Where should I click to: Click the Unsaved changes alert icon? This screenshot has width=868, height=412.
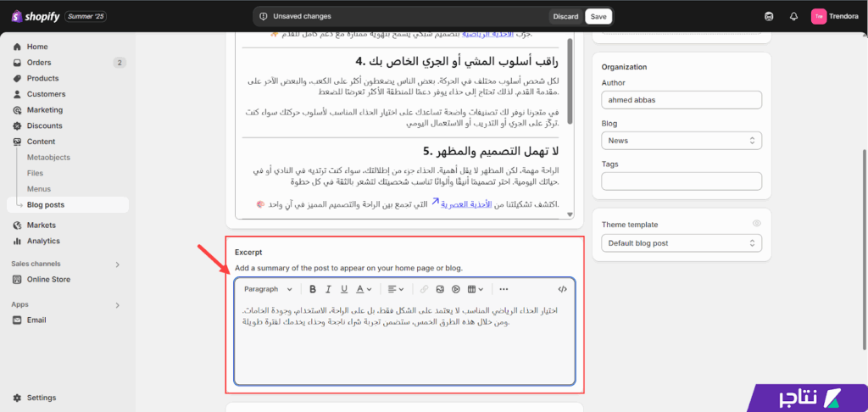pyautogui.click(x=264, y=17)
